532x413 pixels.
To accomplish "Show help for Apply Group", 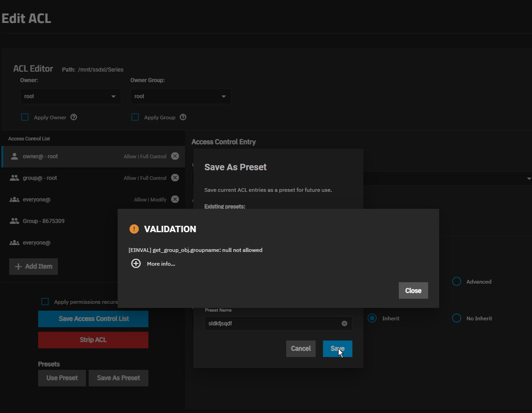I will click(x=183, y=117).
